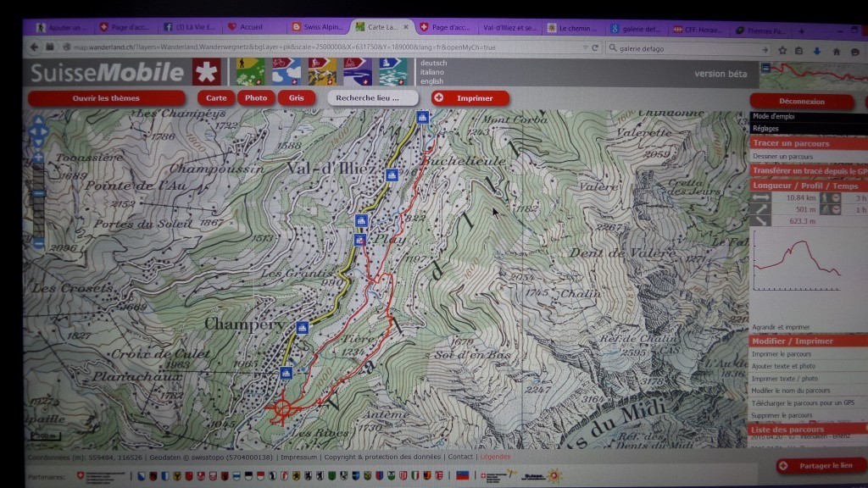Viewport: 868px width, 488px height.
Task: Open the Ouvrir les thèmes panel
Action: [106, 98]
